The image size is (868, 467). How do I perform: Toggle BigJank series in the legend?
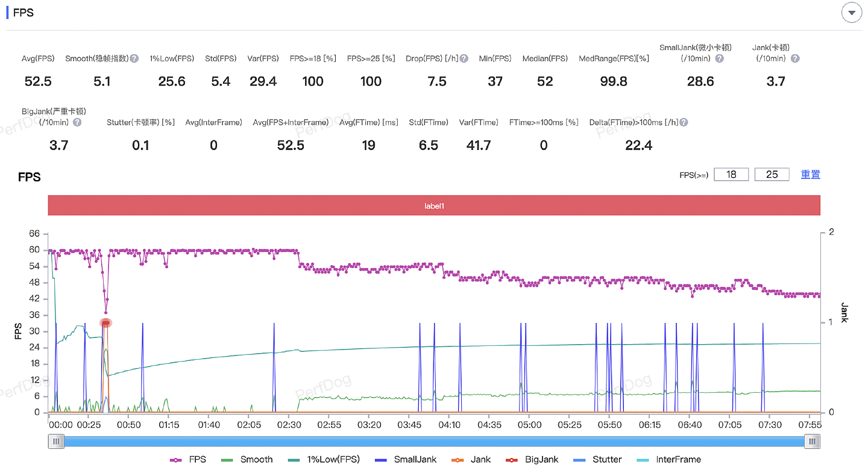pyautogui.click(x=532, y=459)
